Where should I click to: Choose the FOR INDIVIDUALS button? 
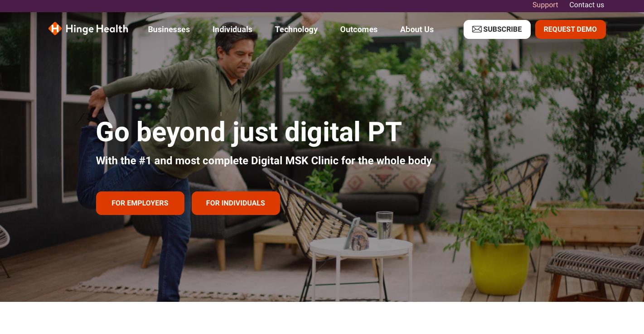coord(236,203)
